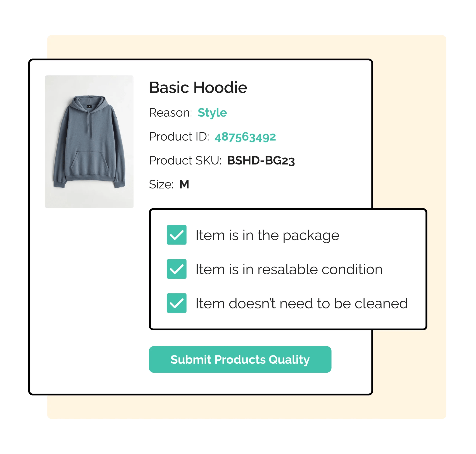
Task: Open product ID 487563492 link
Action: tap(245, 137)
